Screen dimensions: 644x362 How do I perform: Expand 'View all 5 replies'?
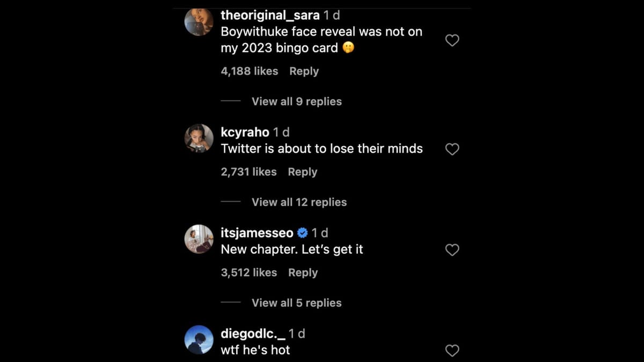point(296,303)
